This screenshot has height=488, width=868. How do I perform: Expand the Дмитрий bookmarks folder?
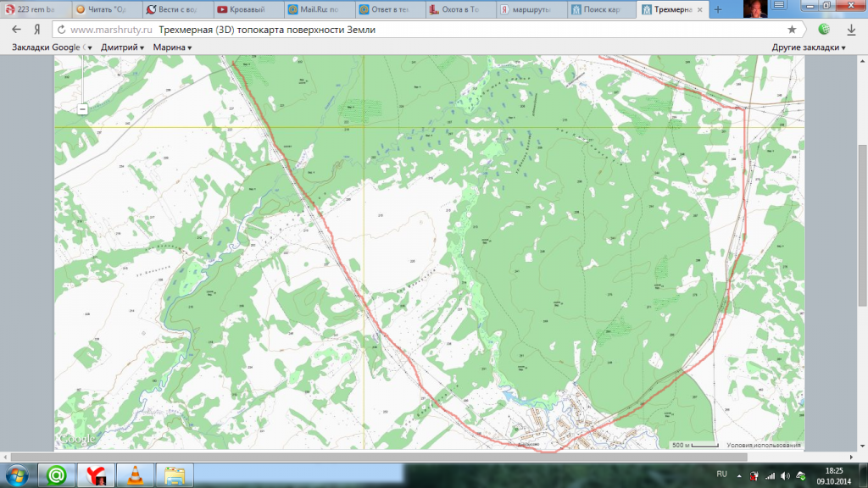click(x=122, y=47)
